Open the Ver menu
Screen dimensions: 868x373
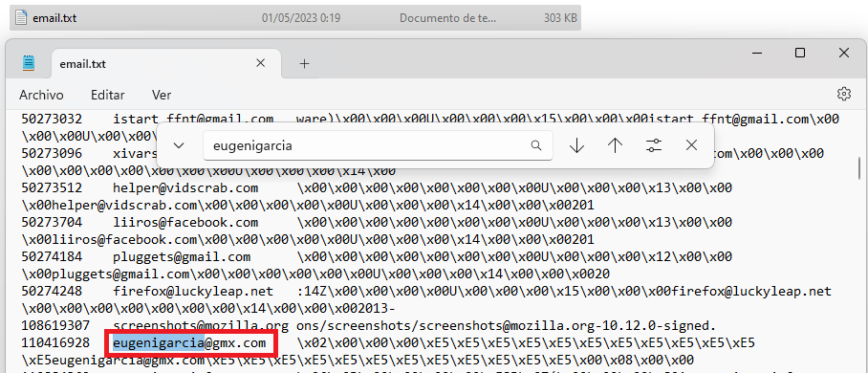[x=162, y=95]
